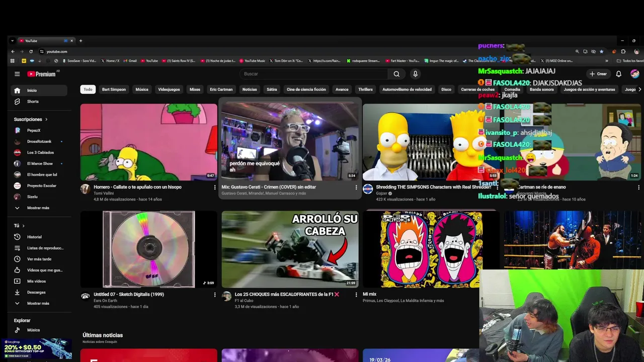
Task: Select the Música filter chip
Action: tap(142, 89)
